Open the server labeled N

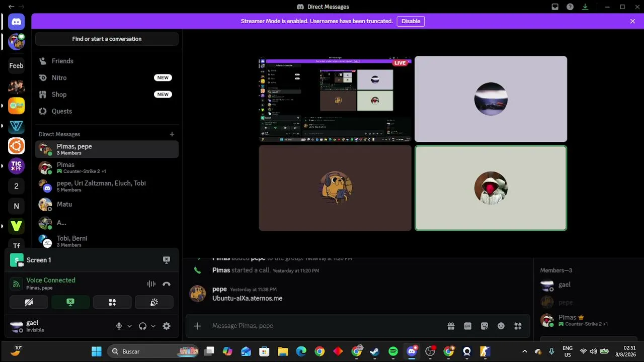click(16, 206)
